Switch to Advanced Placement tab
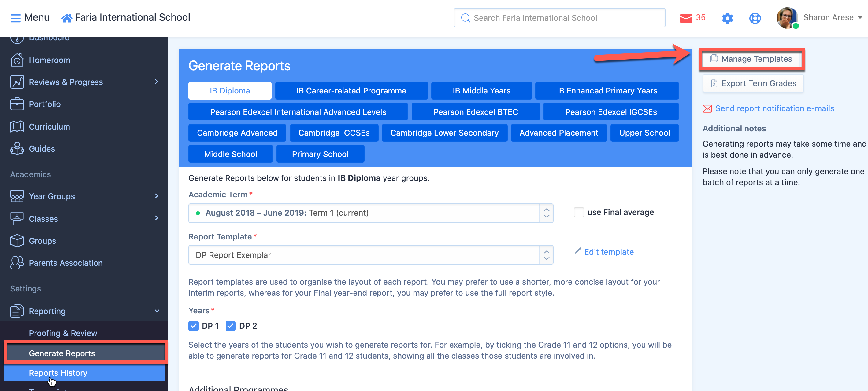868x391 pixels. pyautogui.click(x=559, y=133)
